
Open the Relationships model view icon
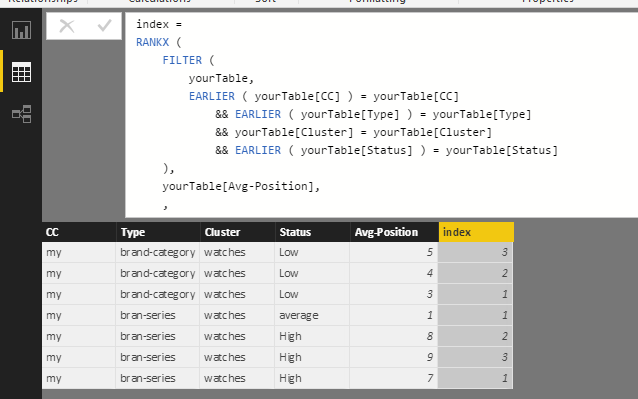21,114
